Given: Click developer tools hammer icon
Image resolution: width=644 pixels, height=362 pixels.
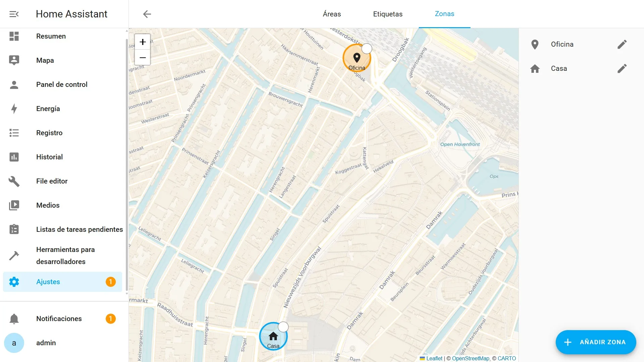Looking at the screenshot, I should (14, 256).
